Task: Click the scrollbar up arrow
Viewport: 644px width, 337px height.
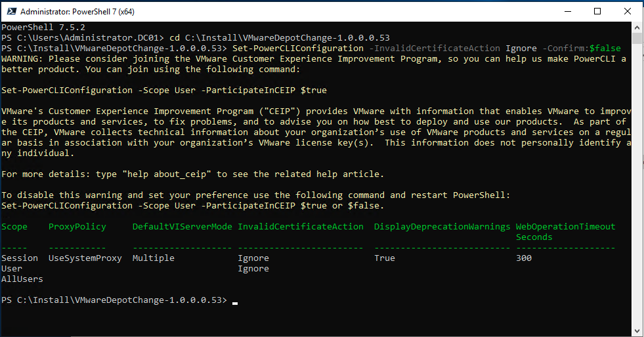Action: 637,28
